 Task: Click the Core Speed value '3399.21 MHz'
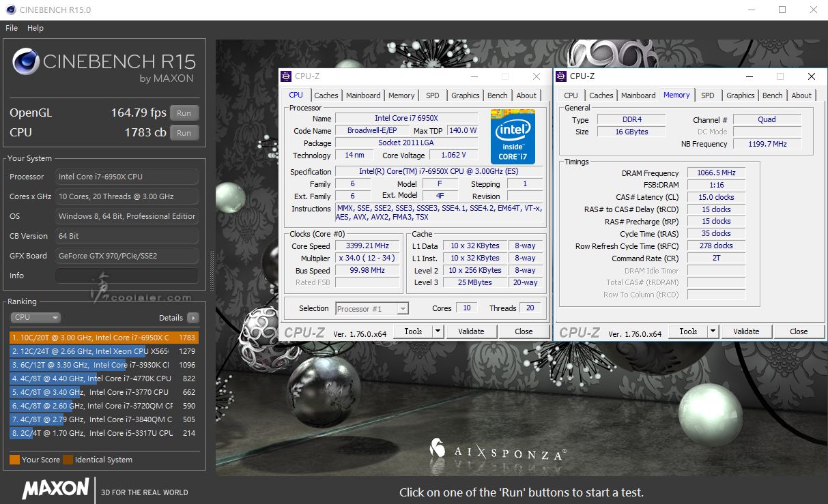pos(368,246)
